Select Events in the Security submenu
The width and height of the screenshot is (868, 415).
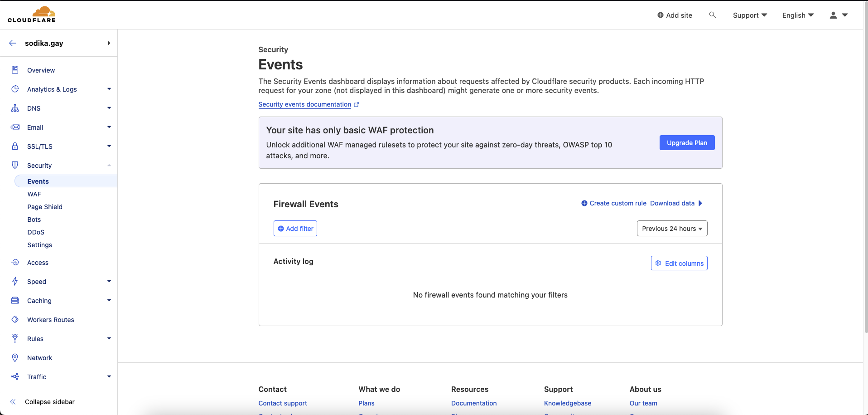[38, 181]
